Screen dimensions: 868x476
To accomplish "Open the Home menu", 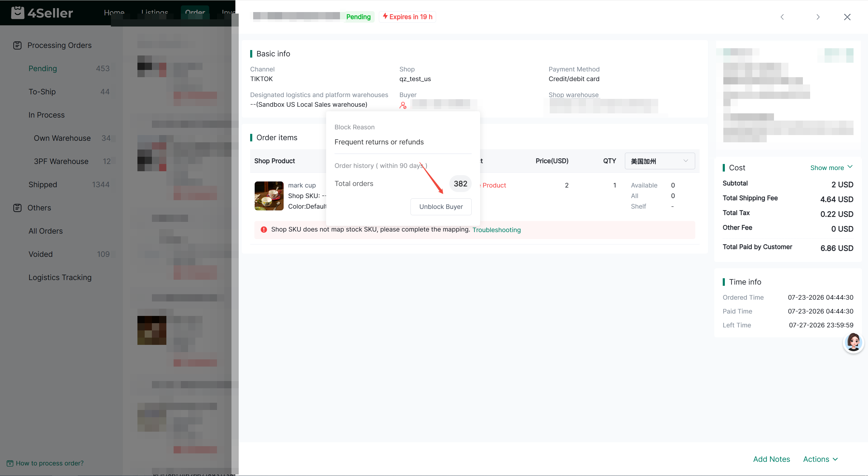I will 114,12.
